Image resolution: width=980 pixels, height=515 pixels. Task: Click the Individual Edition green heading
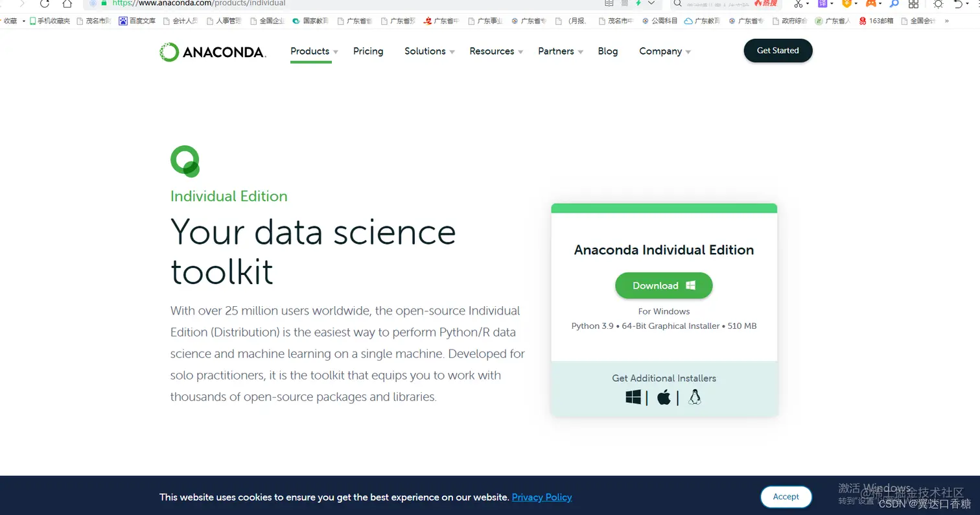coord(229,196)
